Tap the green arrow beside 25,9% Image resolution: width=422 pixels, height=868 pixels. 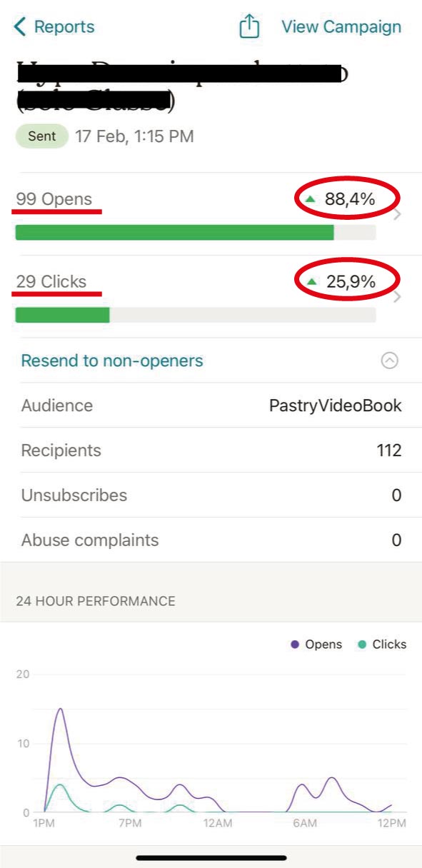click(311, 282)
